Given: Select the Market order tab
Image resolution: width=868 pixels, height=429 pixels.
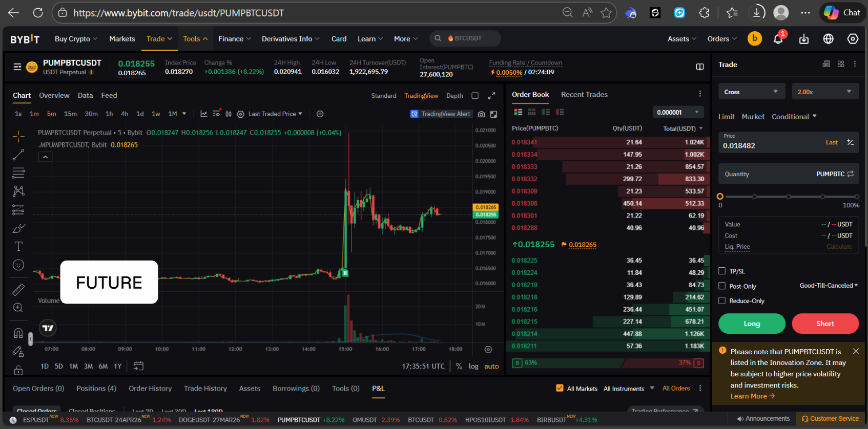Looking at the screenshot, I should tap(753, 117).
